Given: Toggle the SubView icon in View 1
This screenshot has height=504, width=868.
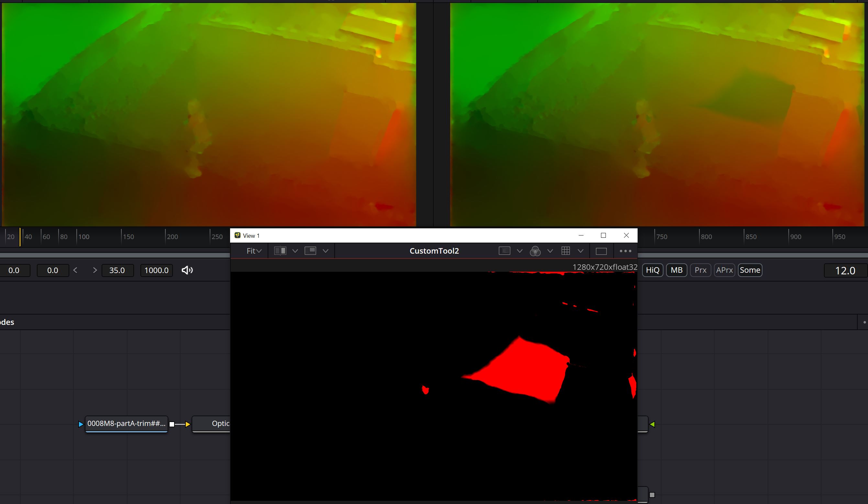Looking at the screenshot, I should [x=310, y=251].
